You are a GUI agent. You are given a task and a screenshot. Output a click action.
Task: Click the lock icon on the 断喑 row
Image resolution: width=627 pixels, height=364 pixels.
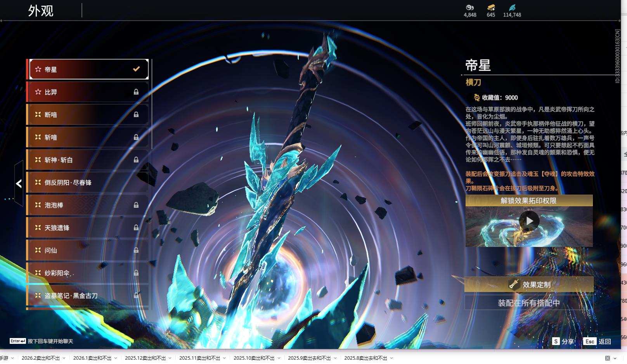[x=136, y=114]
